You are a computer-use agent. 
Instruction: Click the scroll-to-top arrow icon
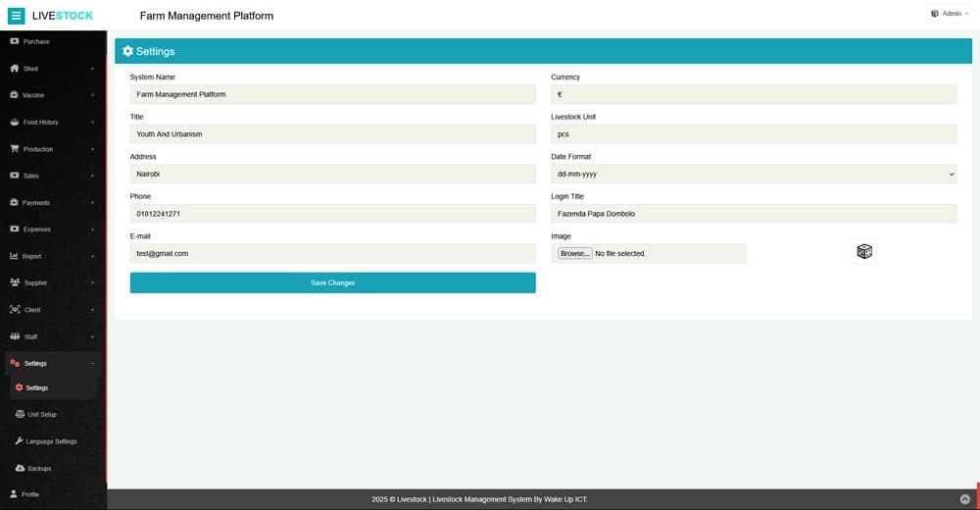click(965, 499)
